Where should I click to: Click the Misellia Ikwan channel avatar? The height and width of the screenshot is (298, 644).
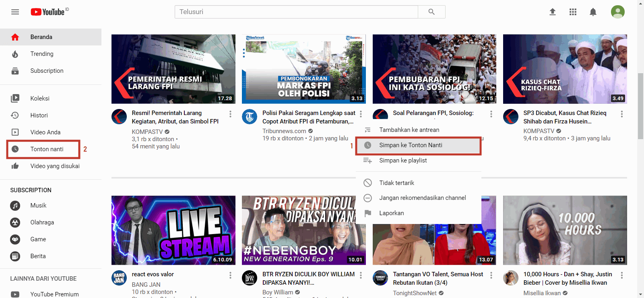[x=511, y=278]
